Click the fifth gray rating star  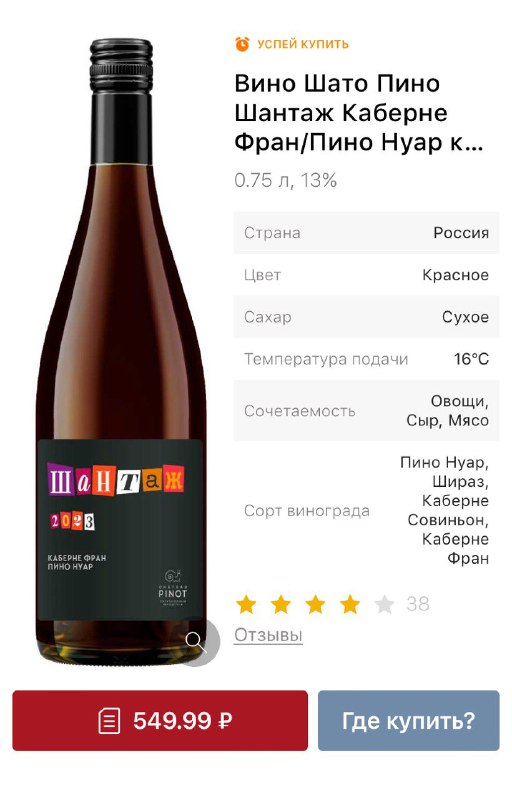[384, 604]
